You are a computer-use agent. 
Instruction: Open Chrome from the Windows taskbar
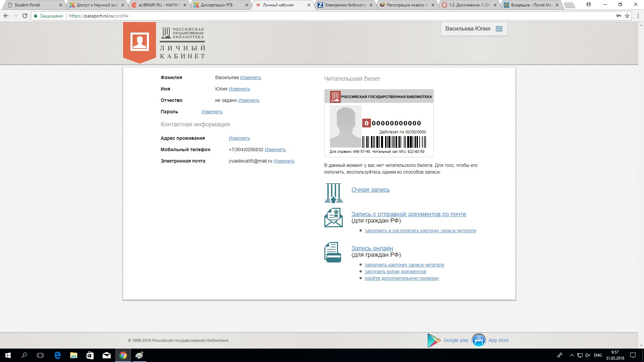(123, 355)
